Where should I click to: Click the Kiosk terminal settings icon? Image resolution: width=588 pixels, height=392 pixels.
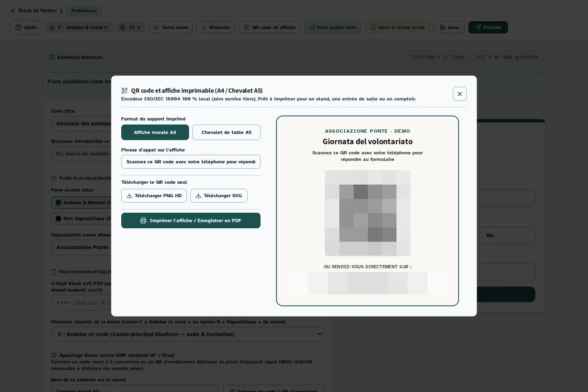[x=53, y=272]
